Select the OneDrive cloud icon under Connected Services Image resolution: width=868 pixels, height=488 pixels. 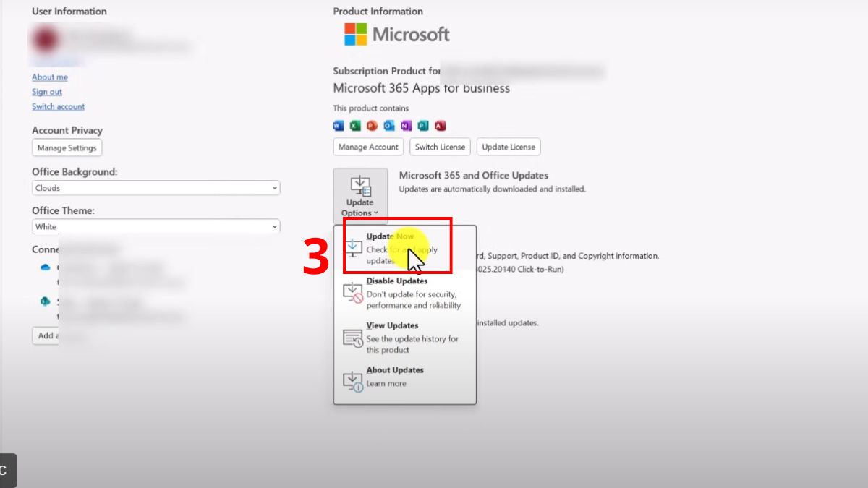[x=45, y=268]
